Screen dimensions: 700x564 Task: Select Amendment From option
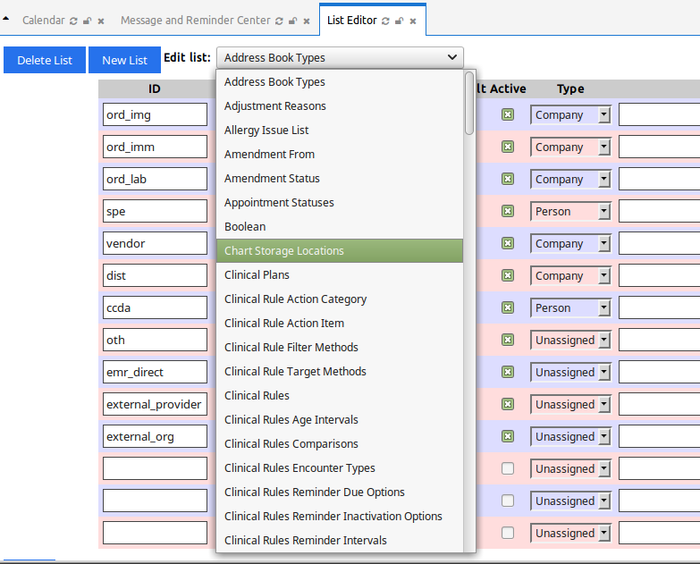pos(340,154)
